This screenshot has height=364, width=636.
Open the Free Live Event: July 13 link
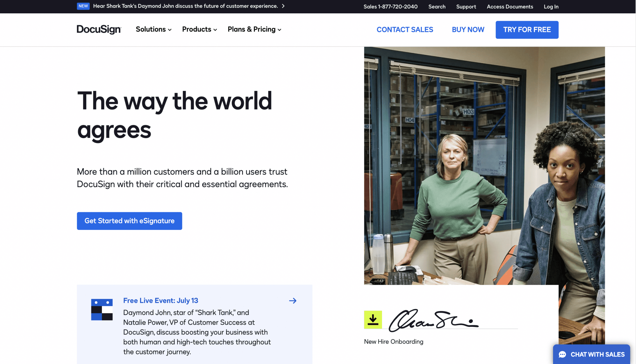tap(161, 301)
